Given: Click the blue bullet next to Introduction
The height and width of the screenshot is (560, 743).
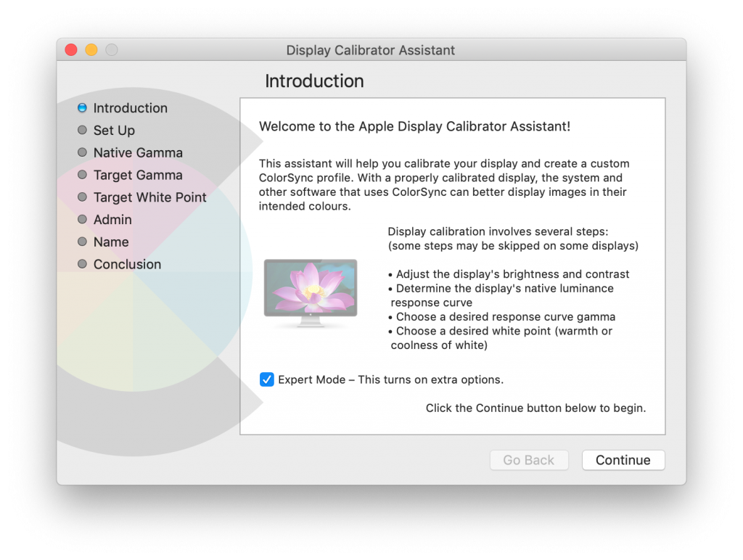Looking at the screenshot, I should point(82,108).
